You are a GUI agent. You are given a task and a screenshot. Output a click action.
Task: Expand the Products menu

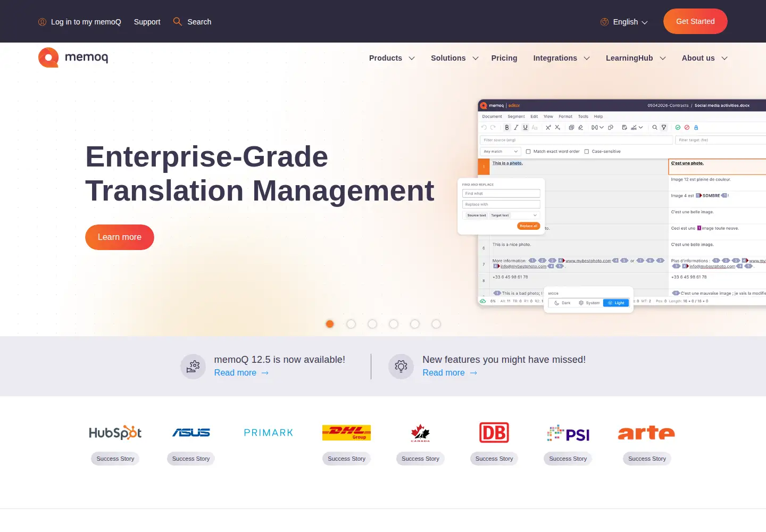pos(392,58)
